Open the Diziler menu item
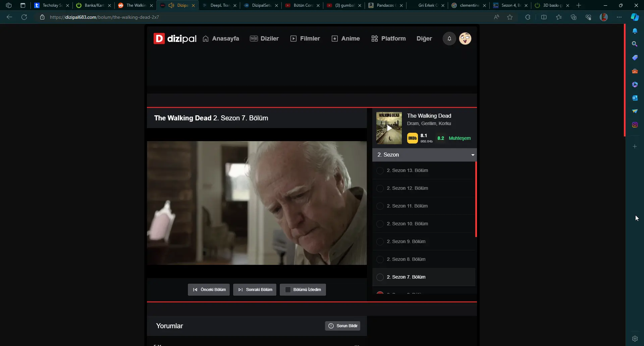This screenshot has width=644, height=346. tap(264, 39)
